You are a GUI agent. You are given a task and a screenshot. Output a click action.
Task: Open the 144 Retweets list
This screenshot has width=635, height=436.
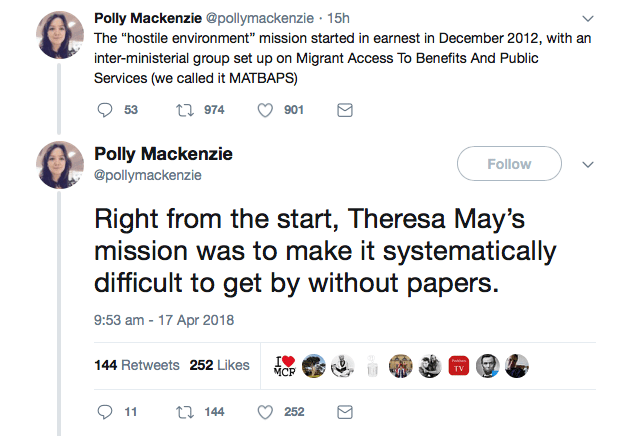(x=137, y=365)
